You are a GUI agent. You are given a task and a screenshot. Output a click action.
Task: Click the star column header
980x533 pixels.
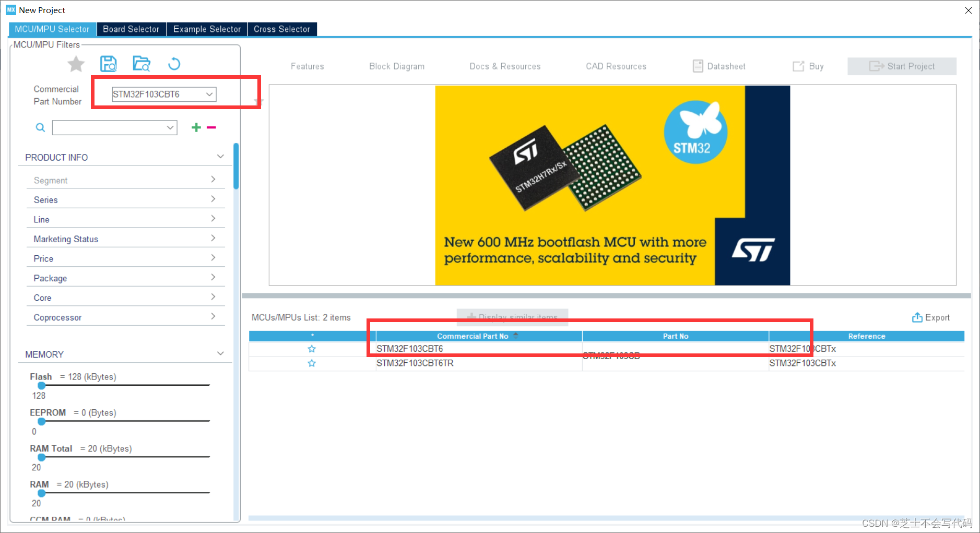(312, 336)
